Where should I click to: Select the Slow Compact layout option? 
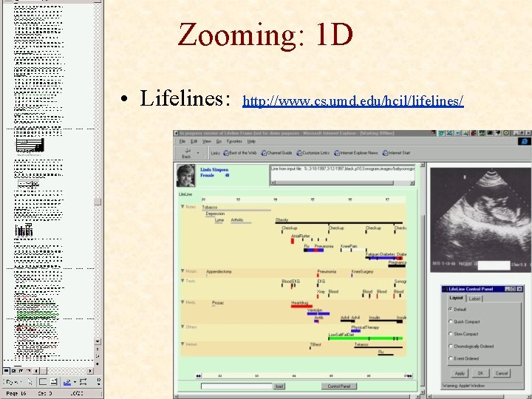click(x=451, y=334)
